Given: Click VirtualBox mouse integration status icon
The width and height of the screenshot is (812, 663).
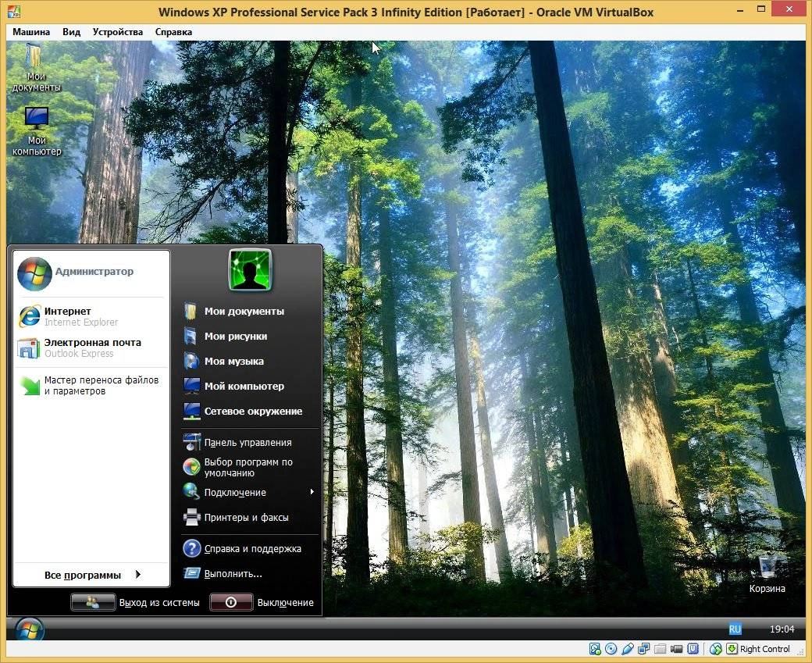Looking at the screenshot, I should pos(716,648).
